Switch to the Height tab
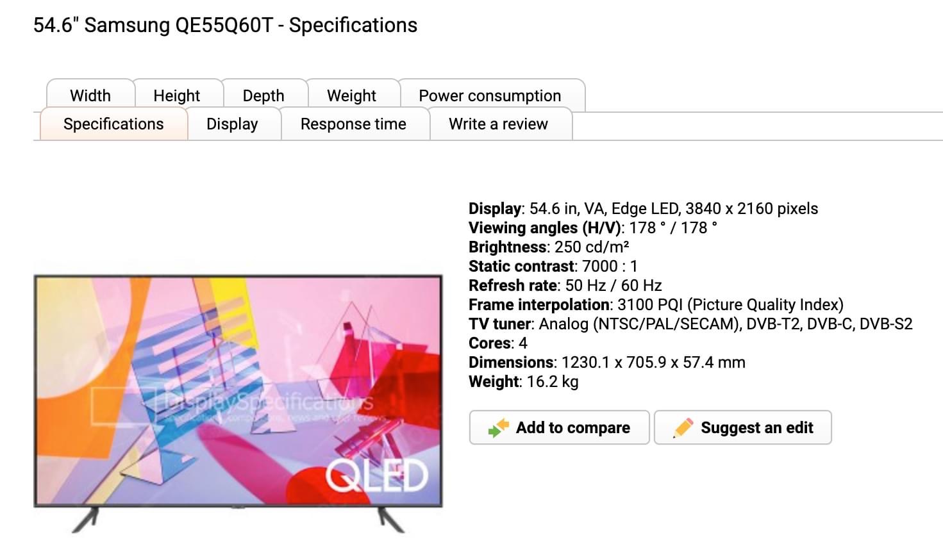Viewport: 943px width, 560px height. pos(177,95)
